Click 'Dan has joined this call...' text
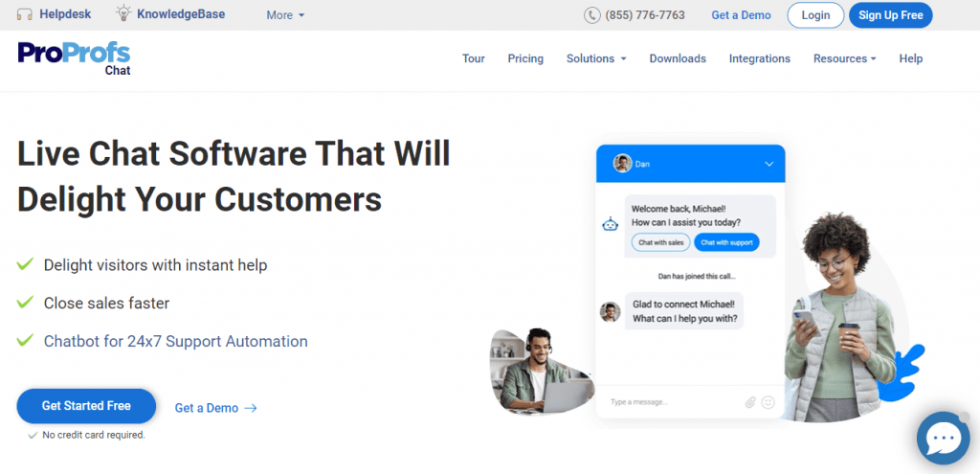980x474 pixels. tap(697, 276)
